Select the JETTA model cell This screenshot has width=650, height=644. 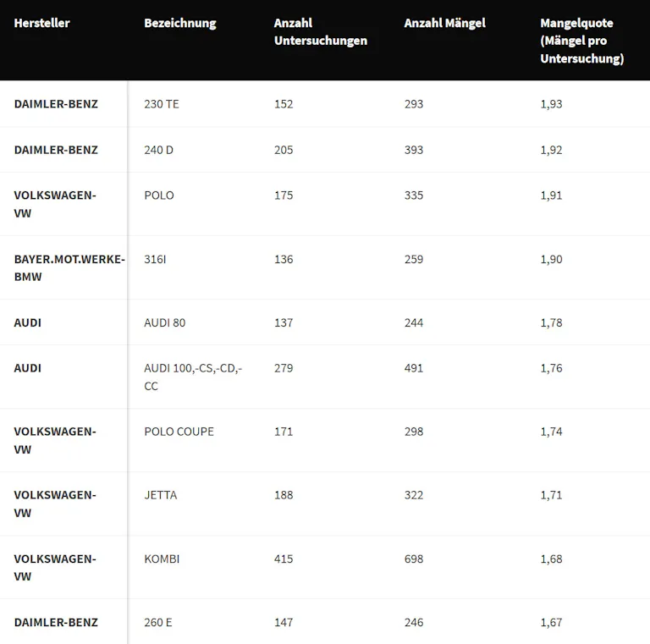pyautogui.click(x=160, y=495)
